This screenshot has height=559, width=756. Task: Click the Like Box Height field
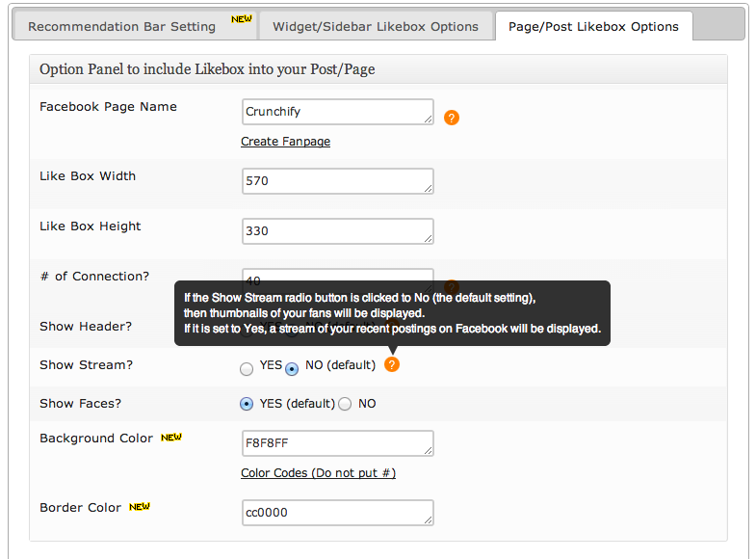(x=337, y=231)
